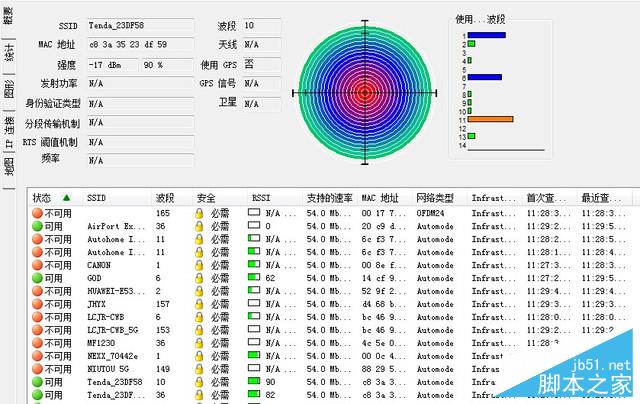The width and height of the screenshot is (640, 404).
Task: Click red status icon of NEXX_70442e row
Action: click(38, 356)
